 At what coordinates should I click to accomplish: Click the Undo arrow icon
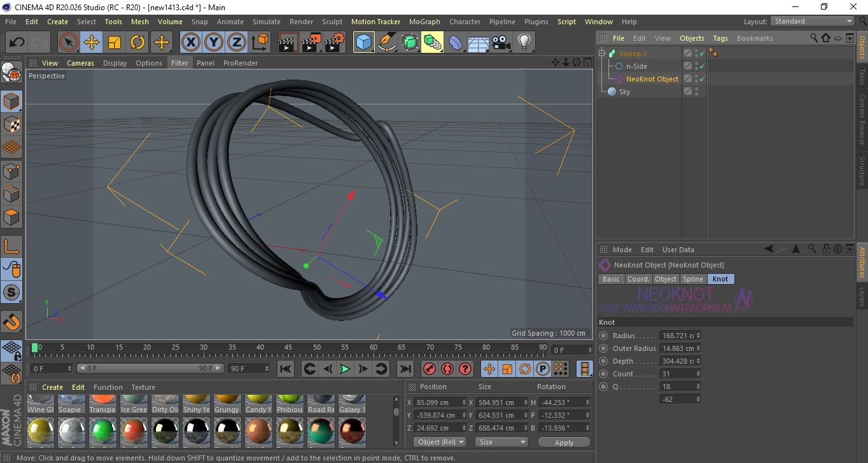coord(17,43)
